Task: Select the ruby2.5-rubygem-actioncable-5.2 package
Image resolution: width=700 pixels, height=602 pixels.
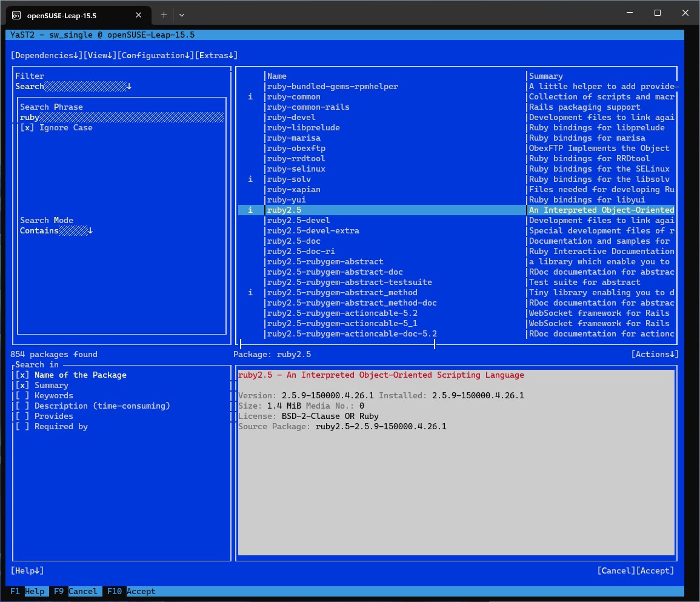Action: (457, 313)
